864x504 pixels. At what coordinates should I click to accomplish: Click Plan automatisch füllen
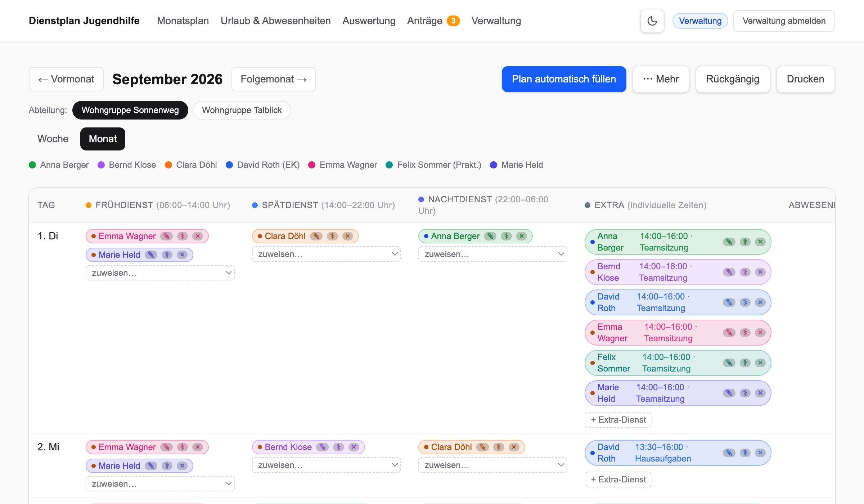point(564,79)
